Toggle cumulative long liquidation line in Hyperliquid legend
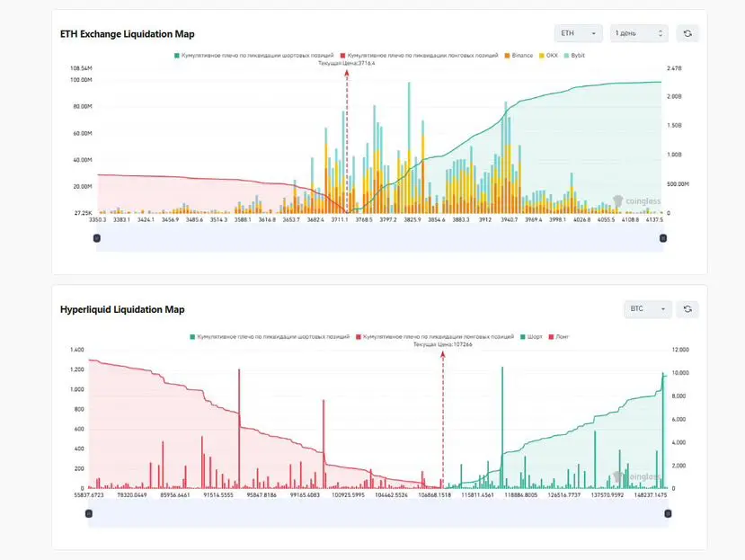The height and width of the screenshot is (560, 745). pos(435,336)
